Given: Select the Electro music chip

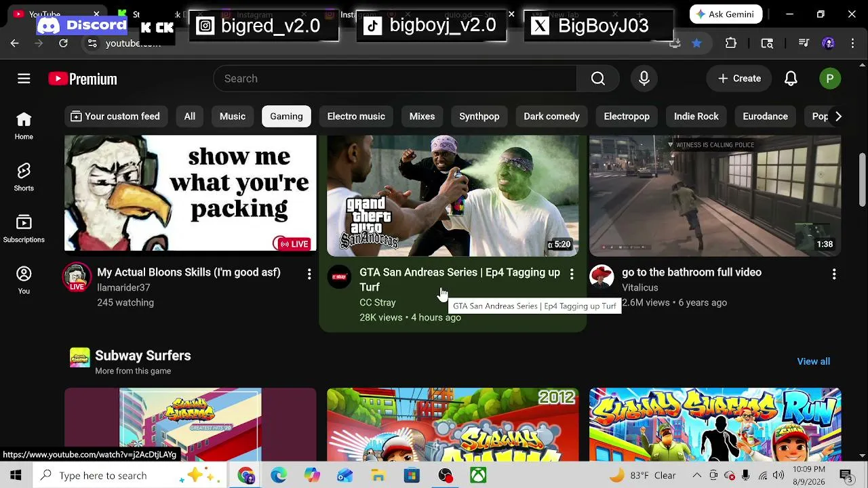Looking at the screenshot, I should [x=356, y=117].
